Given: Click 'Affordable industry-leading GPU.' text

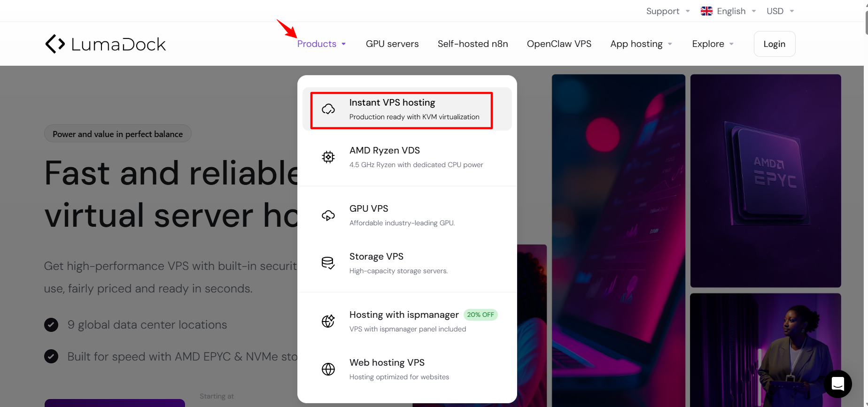Looking at the screenshot, I should click(x=402, y=223).
